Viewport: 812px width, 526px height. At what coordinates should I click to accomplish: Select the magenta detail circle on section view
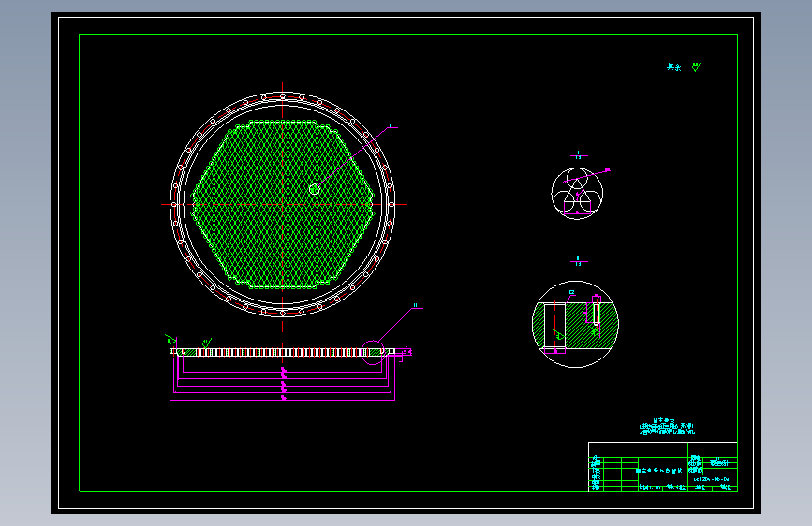tap(373, 353)
